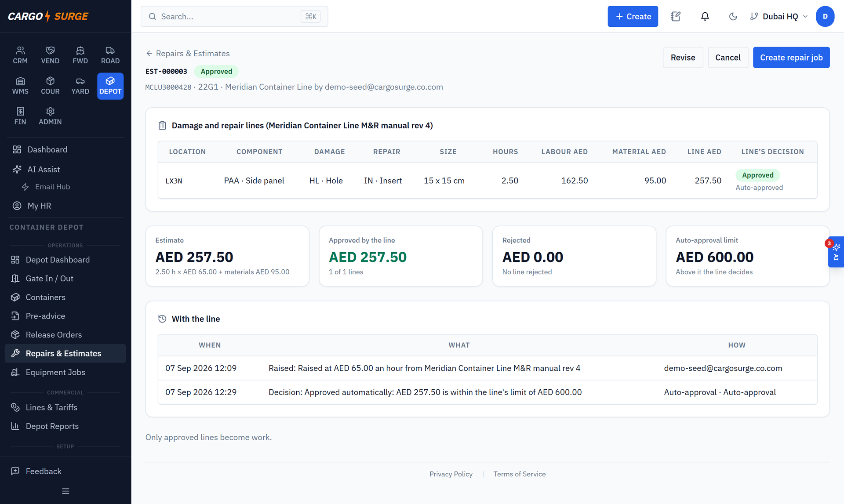Open the ADMIN module
This screenshot has width=844, height=504.
50,116
